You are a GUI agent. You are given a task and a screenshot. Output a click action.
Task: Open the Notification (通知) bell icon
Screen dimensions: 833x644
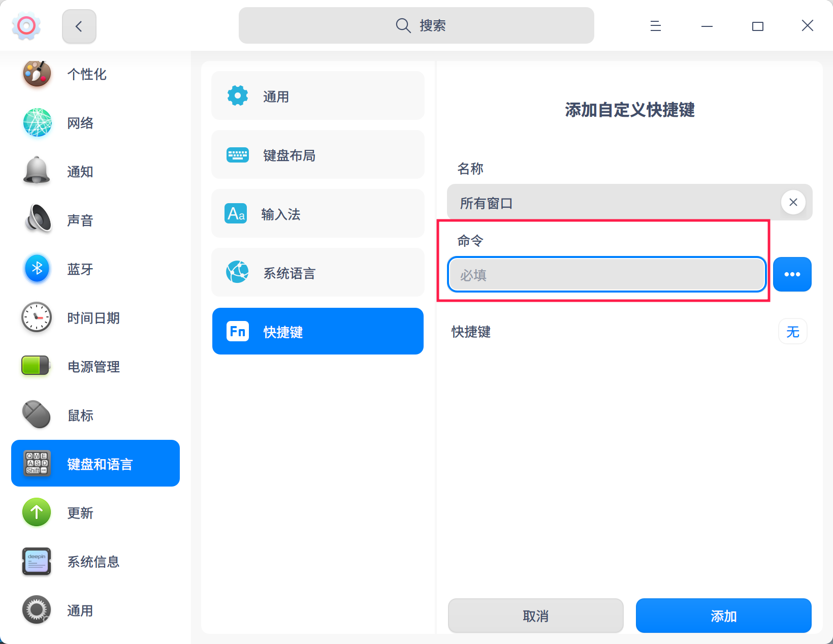(x=37, y=171)
